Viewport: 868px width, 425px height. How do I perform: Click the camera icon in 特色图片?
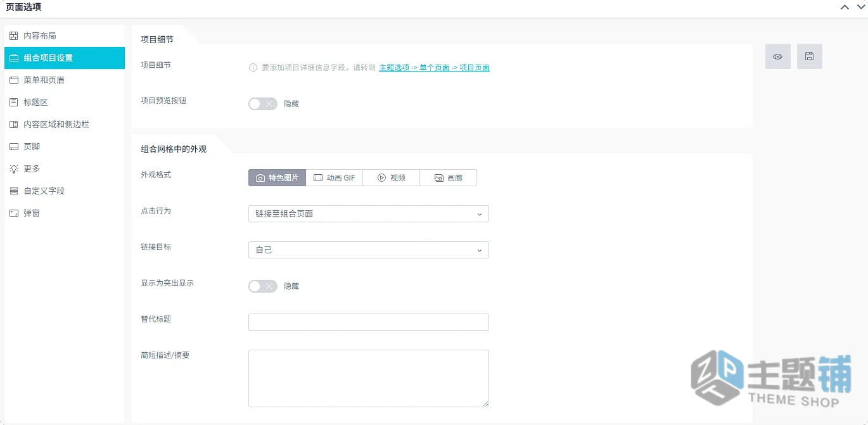[x=260, y=178]
